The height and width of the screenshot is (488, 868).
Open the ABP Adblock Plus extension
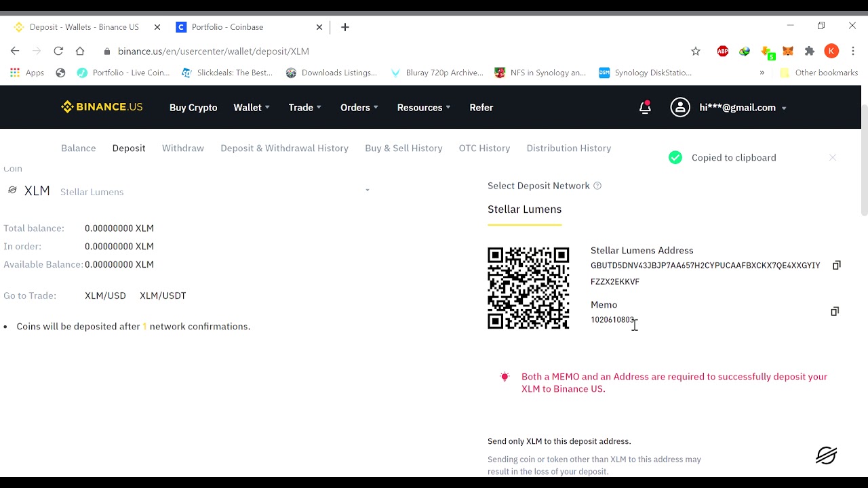point(723,52)
